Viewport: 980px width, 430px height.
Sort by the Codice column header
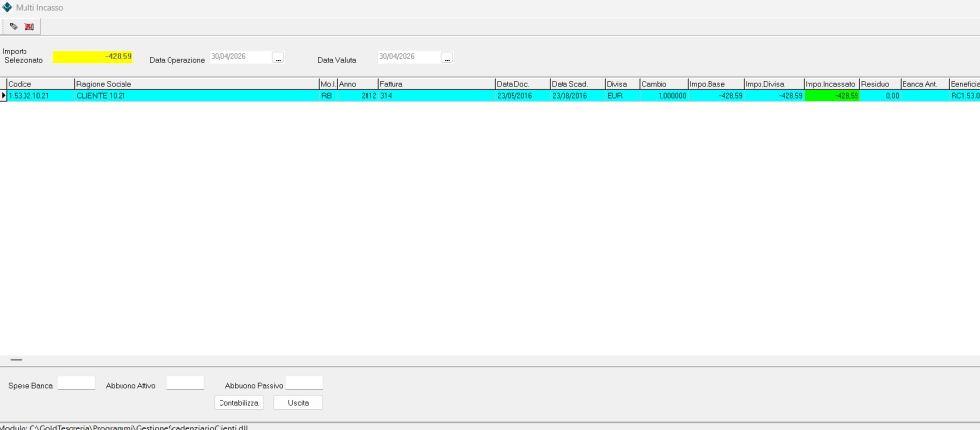pos(40,84)
